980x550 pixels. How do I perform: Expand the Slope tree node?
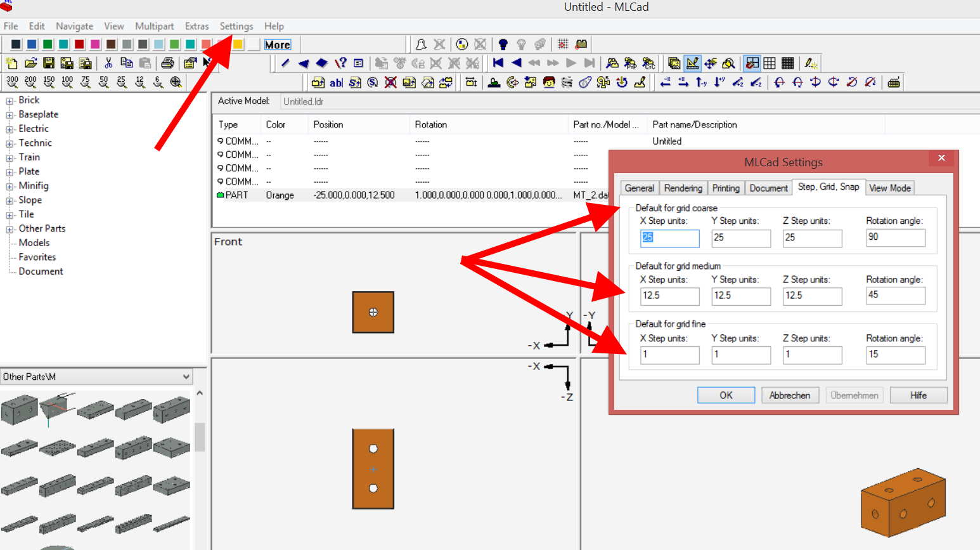10,201
